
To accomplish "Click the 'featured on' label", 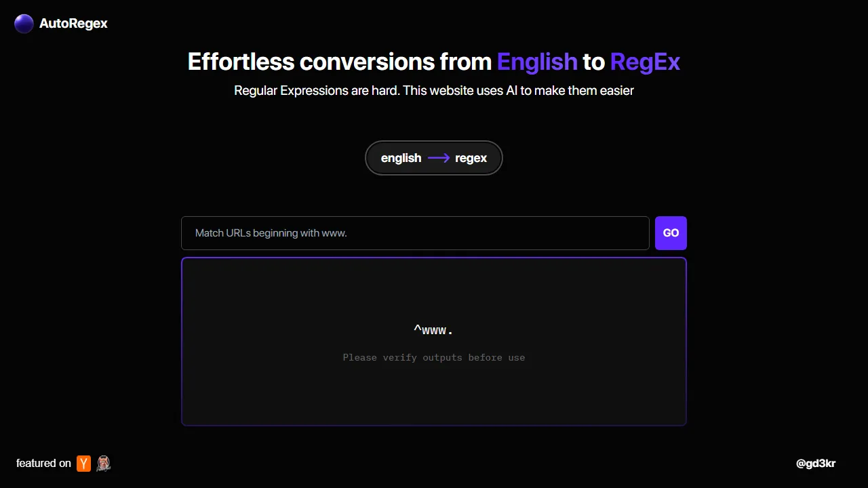I will [43, 464].
